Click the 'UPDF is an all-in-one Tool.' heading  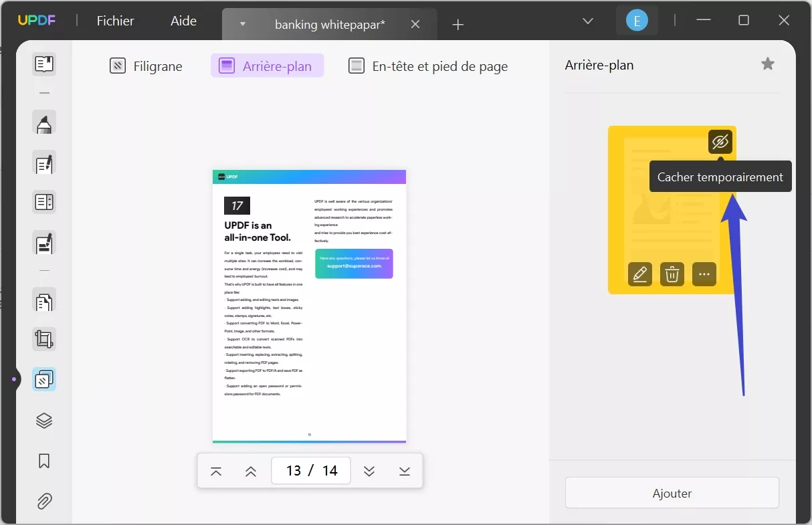tap(258, 231)
